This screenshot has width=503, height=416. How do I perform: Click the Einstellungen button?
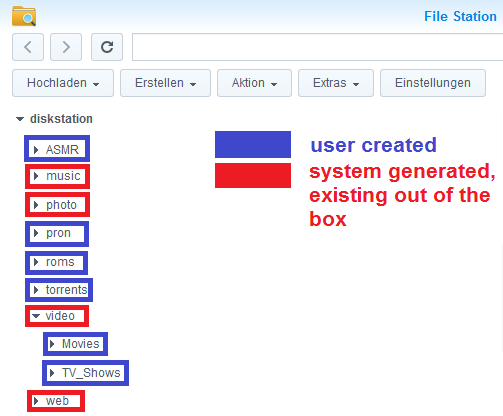click(x=433, y=83)
